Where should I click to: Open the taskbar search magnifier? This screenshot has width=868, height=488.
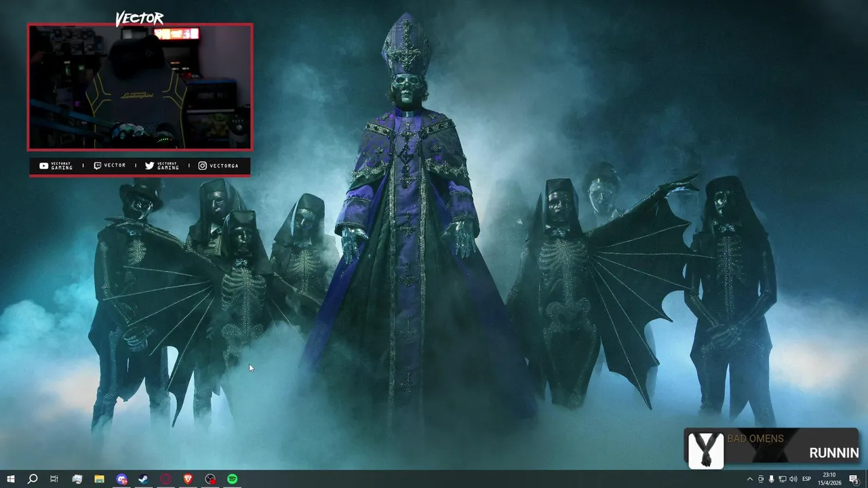point(32,479)
